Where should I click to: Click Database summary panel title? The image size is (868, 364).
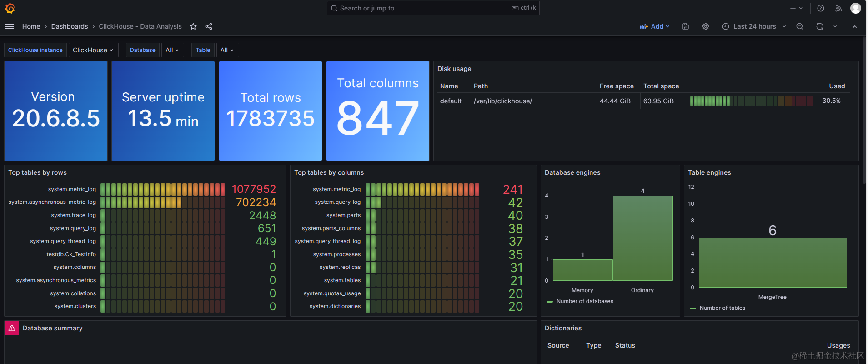click(x=53, y=328)
